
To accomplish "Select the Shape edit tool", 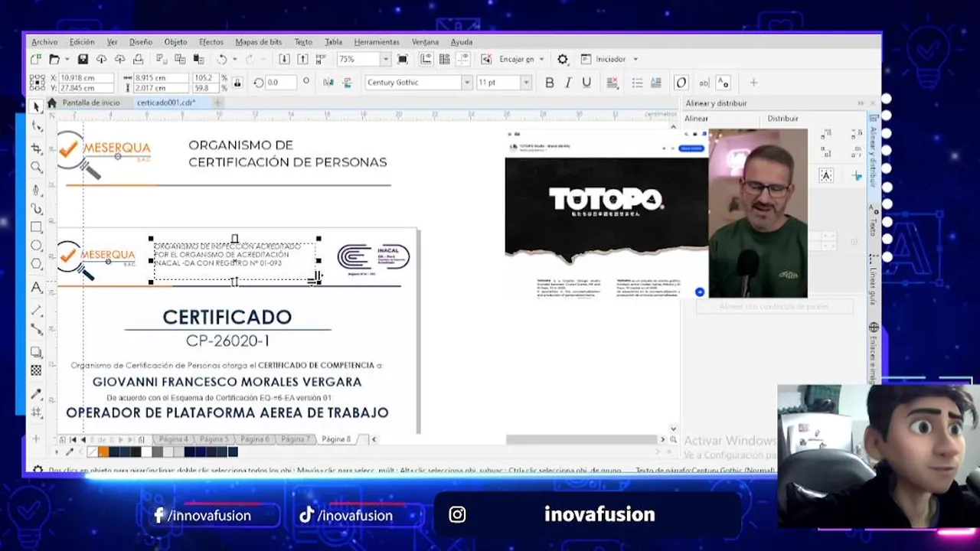I will coord(37,126).
